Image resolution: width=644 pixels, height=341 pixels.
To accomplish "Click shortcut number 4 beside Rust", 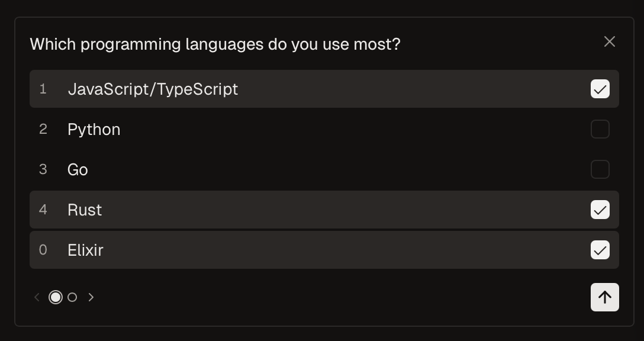I will pos(43,210).
